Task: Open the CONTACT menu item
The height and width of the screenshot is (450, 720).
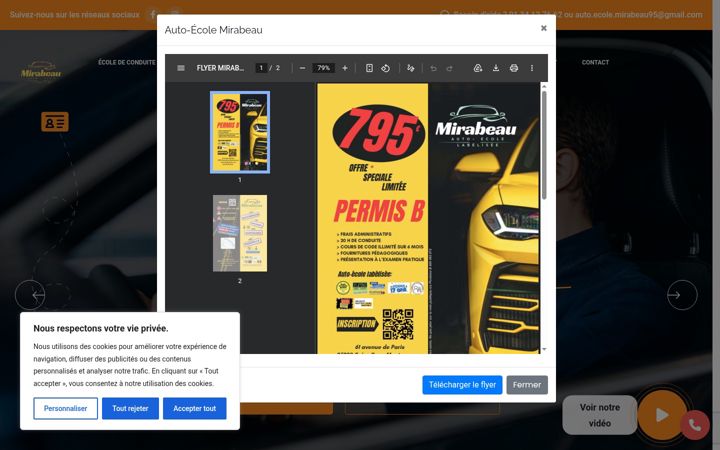Action: tap(595, 62)
